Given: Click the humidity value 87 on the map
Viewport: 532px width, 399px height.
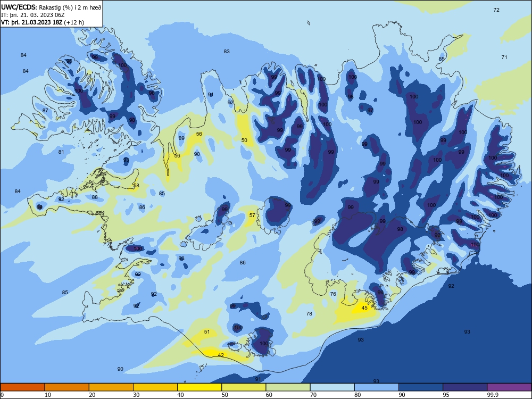Looking at the screenshot, I should [x=45, y=111].
